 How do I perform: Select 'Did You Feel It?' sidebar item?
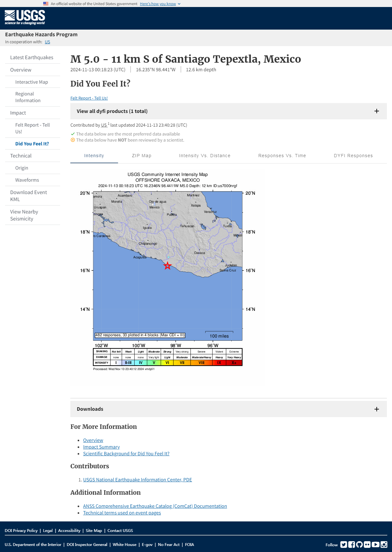point(32,144)
